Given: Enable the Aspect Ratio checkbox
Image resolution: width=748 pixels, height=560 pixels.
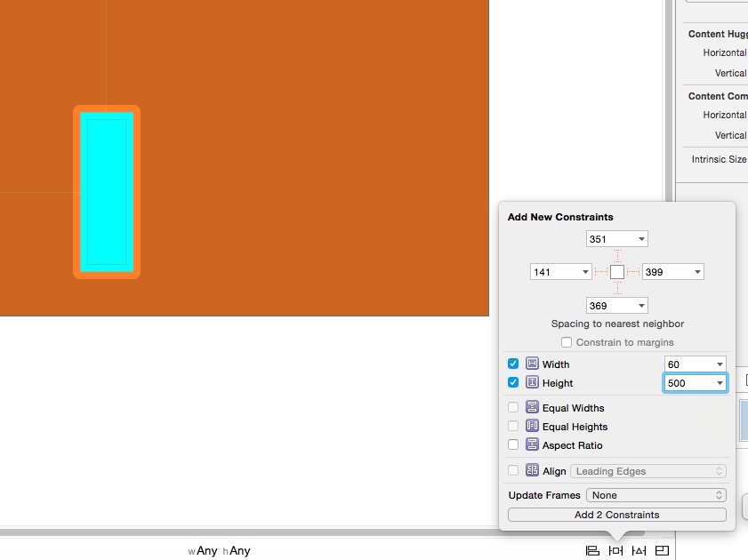Looking at the screenshot, I should pyautogui.click(x=513, y=444).
